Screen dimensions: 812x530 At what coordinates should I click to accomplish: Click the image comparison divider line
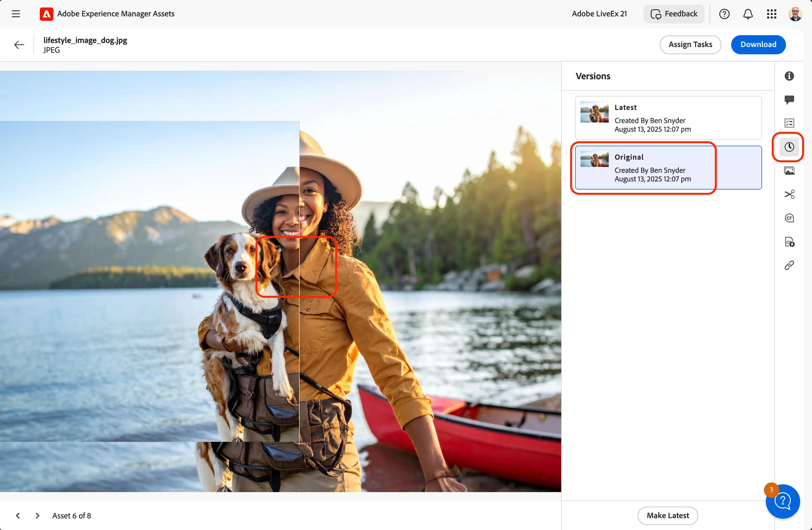point(299,281)
